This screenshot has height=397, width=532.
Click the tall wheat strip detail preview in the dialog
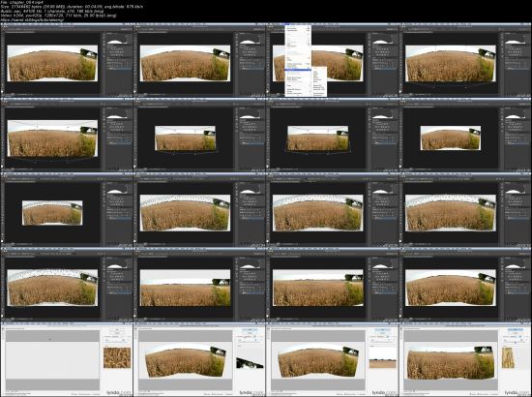508,357
